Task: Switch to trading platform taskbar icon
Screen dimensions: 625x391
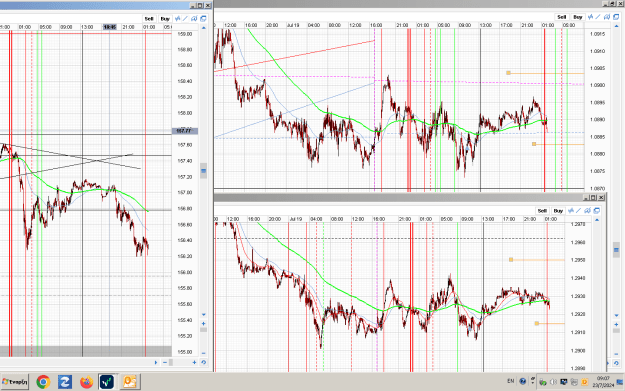Action: click(x=106, y=382)
